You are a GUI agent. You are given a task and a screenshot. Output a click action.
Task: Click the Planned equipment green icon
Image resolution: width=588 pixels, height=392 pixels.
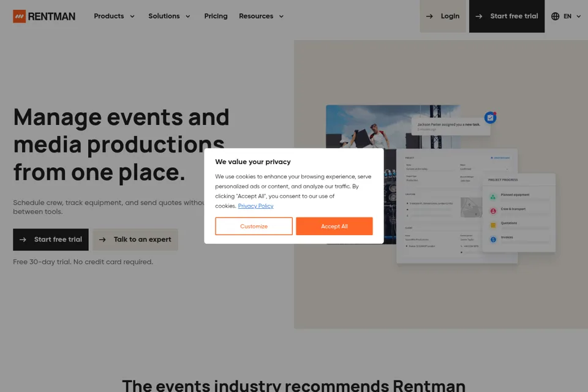[493, 197]
